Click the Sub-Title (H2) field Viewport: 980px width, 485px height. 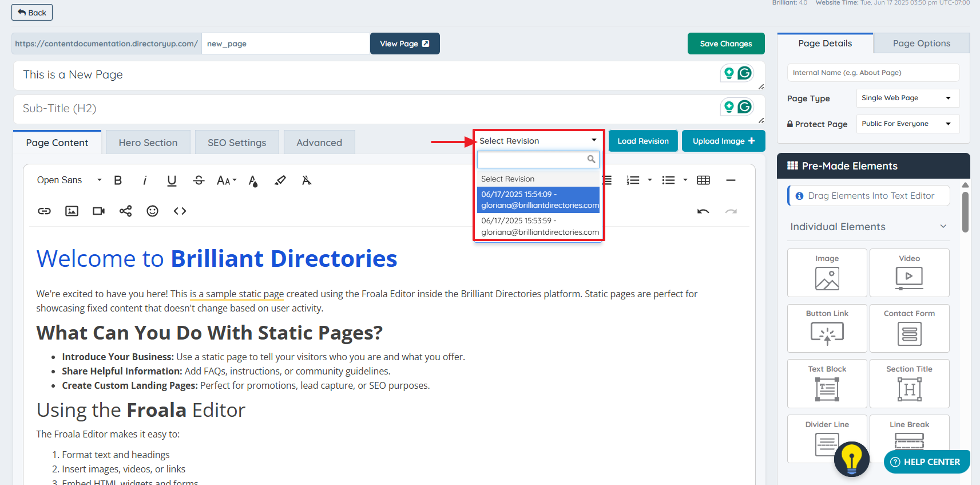click(x=389, y=109)
